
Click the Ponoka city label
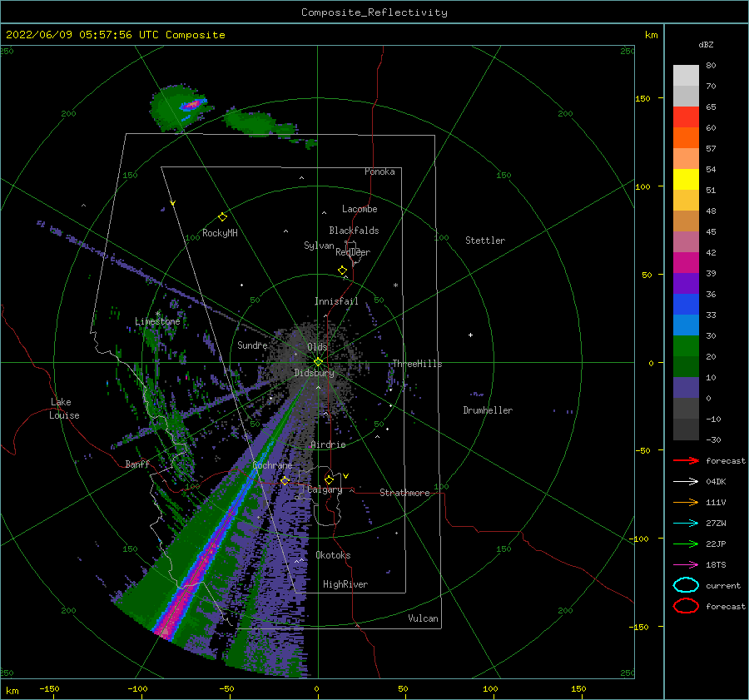tap(379, 171)
